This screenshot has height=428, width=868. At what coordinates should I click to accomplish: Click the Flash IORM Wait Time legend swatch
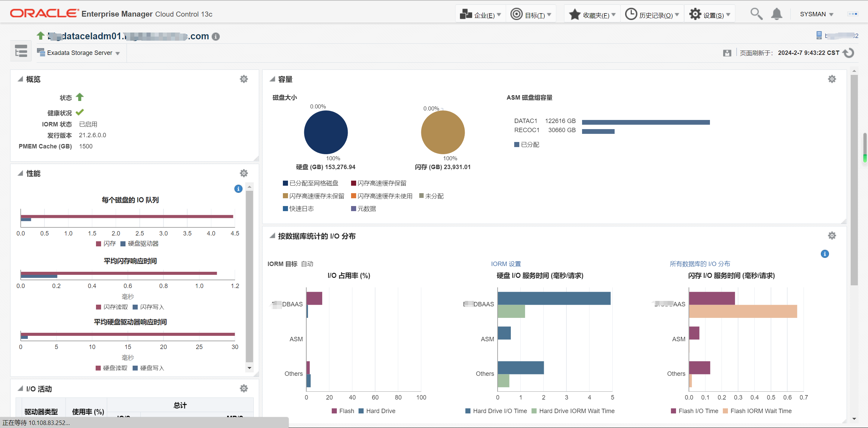tap(726, 411)
